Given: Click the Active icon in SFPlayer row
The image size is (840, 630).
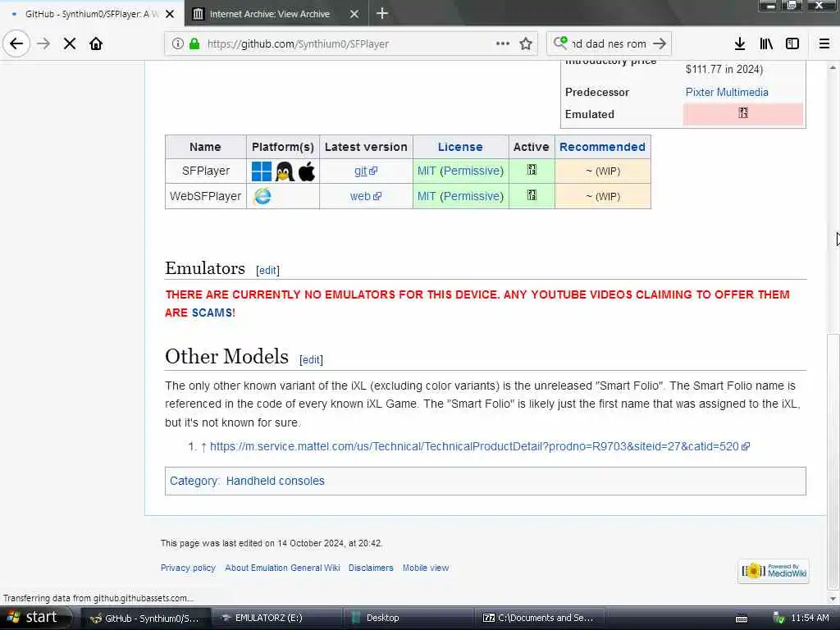Looking at the screenshot, I should 532,170.
